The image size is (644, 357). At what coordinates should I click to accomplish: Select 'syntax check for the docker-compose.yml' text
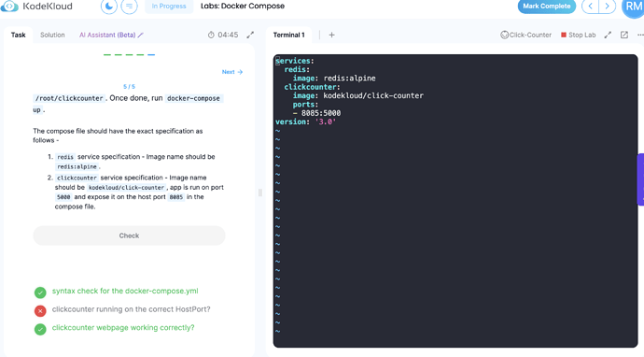coord(125,291)
